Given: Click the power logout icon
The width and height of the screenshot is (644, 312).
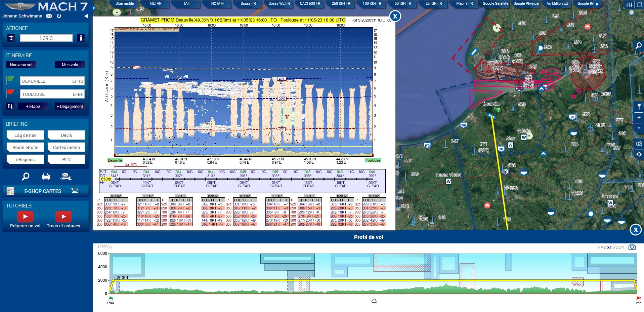Looking at the screenshot, I should coord(59,16).
